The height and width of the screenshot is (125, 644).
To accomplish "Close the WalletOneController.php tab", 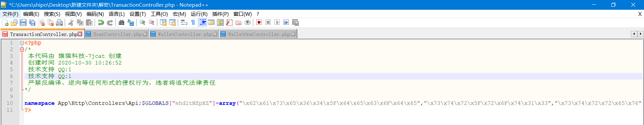I will [293, 34].
